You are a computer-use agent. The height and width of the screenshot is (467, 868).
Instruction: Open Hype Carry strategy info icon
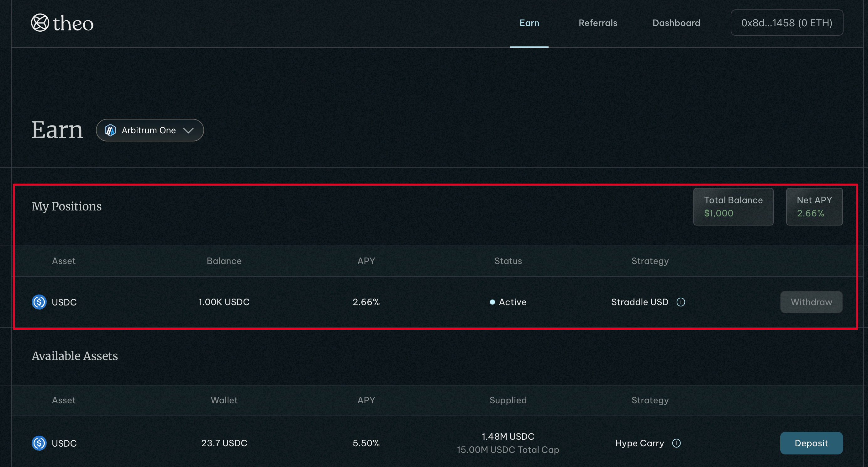click(676, 443)
